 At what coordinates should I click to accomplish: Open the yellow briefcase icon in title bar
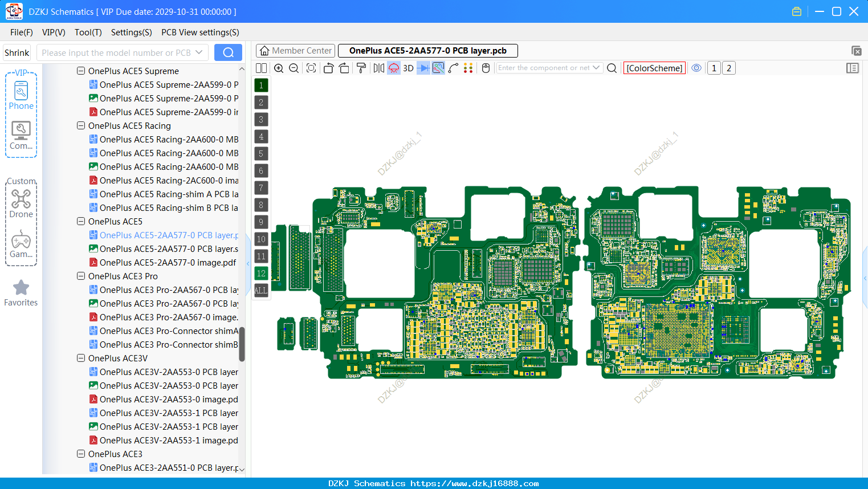[x=797, y=11]
